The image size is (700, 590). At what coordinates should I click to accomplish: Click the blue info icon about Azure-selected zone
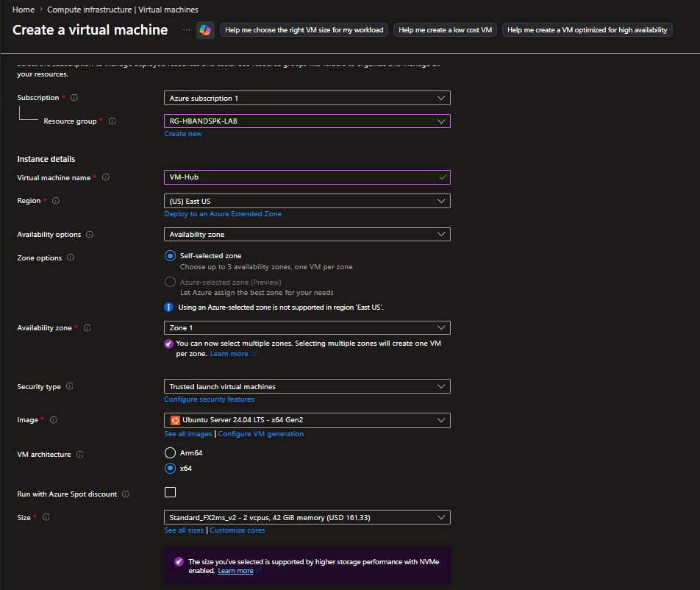[x=169, y=308]
